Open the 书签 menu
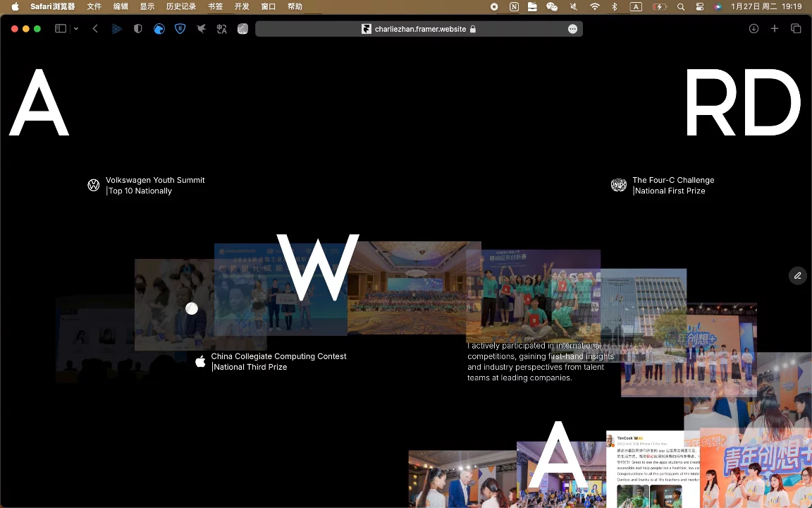 click(216, 7)
